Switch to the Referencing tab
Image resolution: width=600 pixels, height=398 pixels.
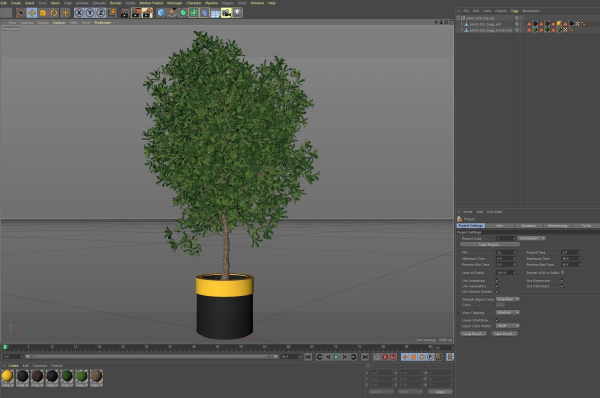[558, 226]
